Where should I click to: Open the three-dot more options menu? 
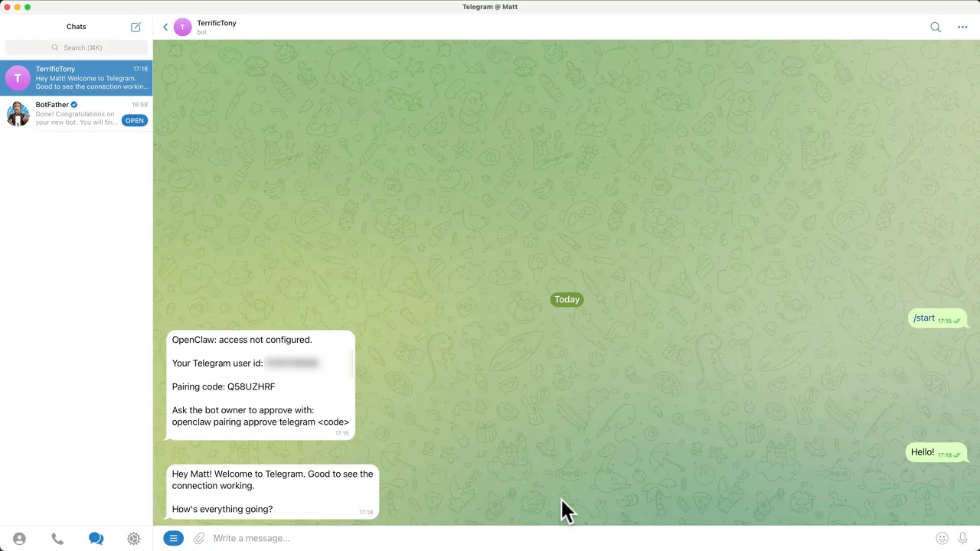962,28
